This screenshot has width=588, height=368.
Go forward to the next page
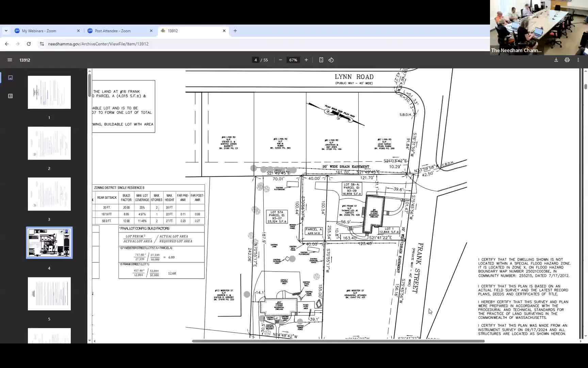point(18,44)
